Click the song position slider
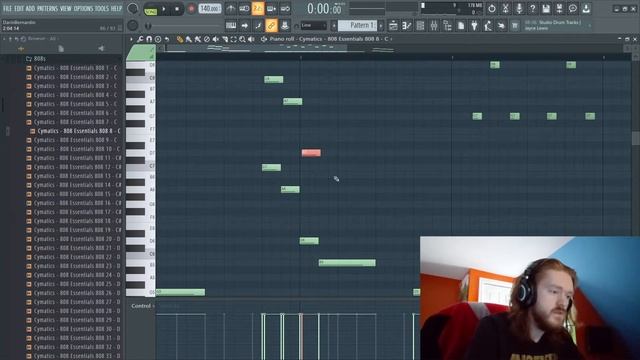 click(x=184, y=26)
